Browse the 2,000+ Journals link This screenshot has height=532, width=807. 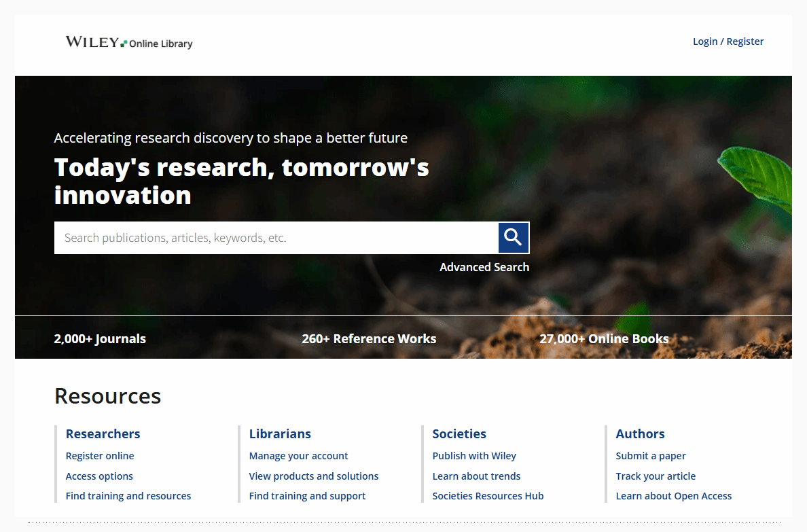pos(100,338)
